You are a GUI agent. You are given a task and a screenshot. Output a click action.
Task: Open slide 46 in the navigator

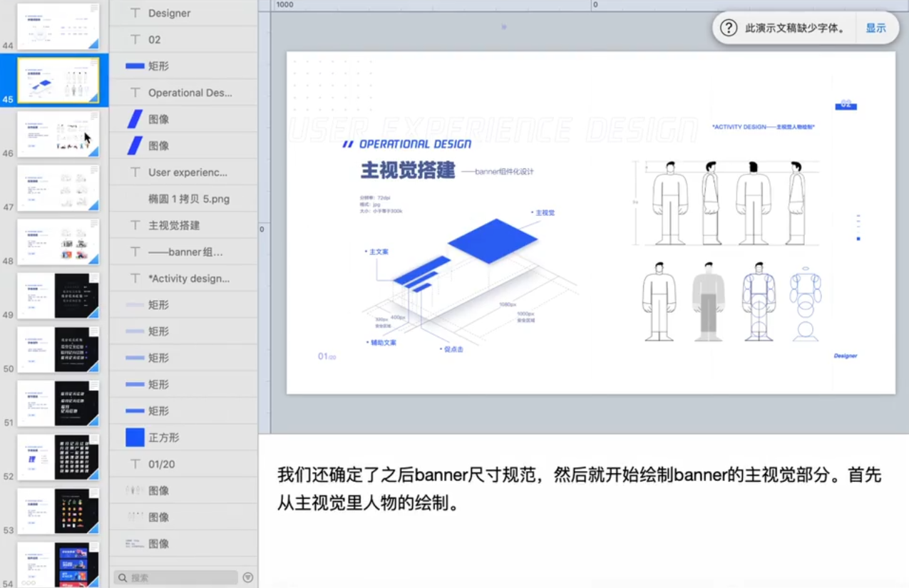tap(58, 134)
